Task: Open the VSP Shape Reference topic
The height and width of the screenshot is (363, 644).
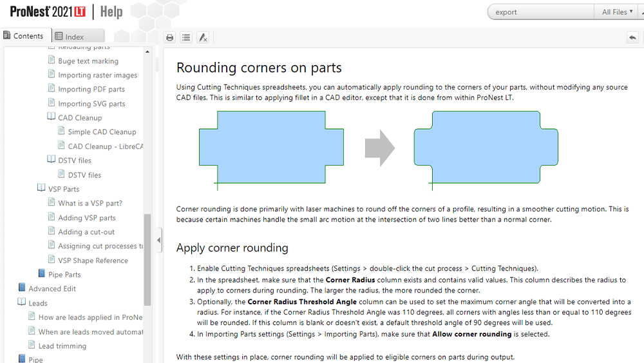Action: pos(93,260)
